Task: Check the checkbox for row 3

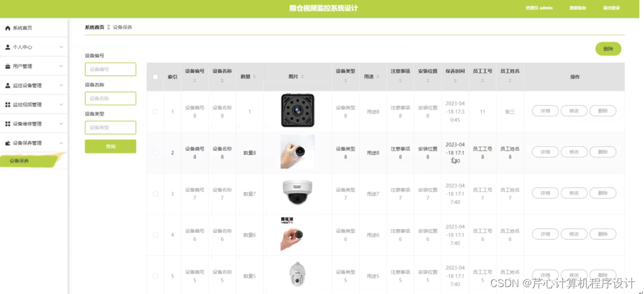Action: coord(156,194)
